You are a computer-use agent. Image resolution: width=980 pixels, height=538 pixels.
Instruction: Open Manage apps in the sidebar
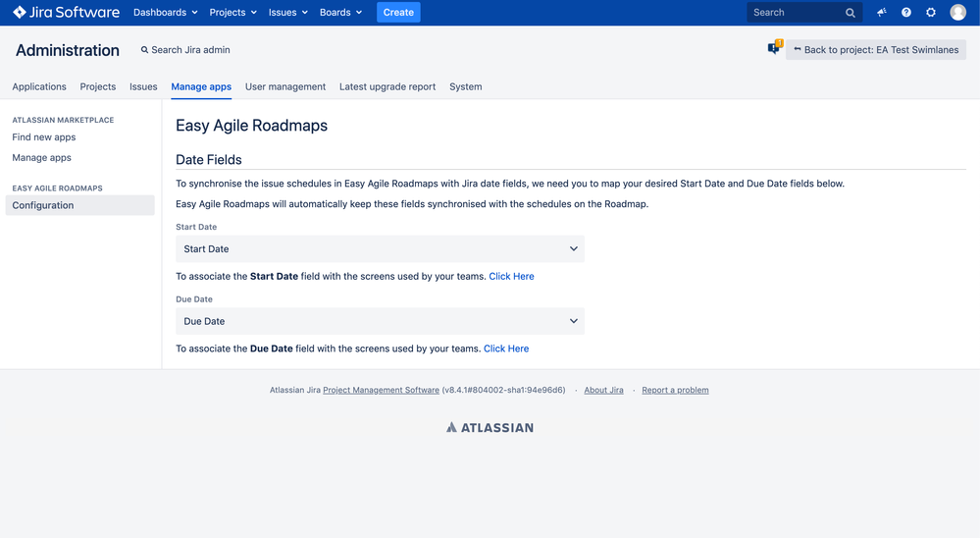pyautogui.click(x=42, y=158)
